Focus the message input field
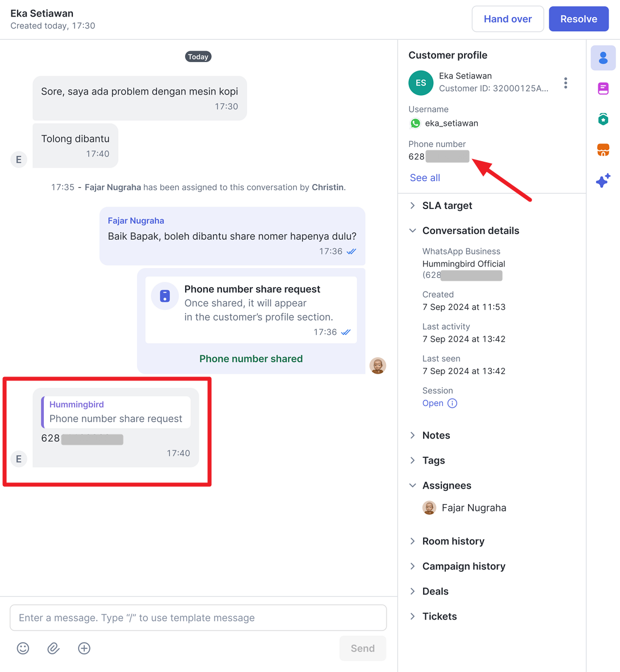 coord(198,617)
